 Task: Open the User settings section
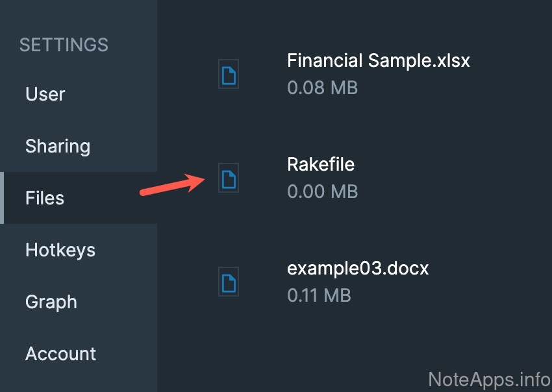pyautogui.click(x=45, y=94)
